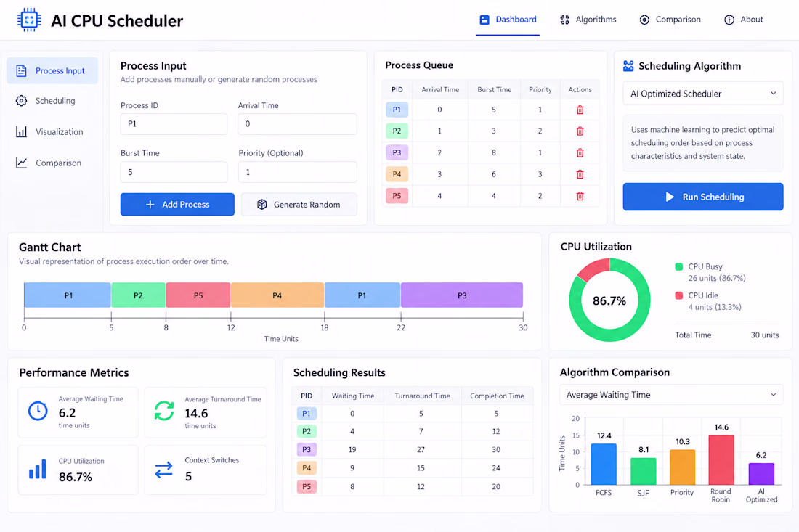
Task: Click the Burst Time input field
Action: click(x=174, y=172)
